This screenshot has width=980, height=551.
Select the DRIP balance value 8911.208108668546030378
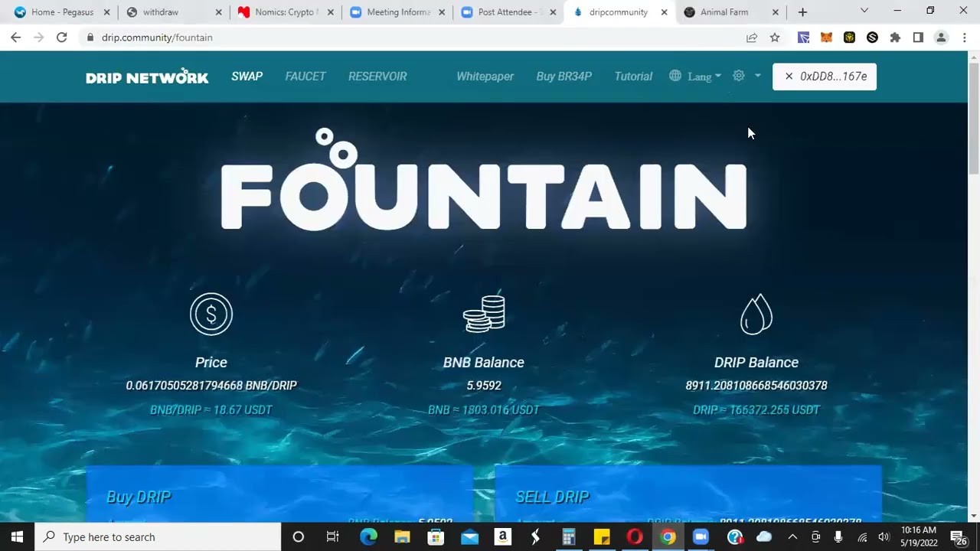coord(756,386)
